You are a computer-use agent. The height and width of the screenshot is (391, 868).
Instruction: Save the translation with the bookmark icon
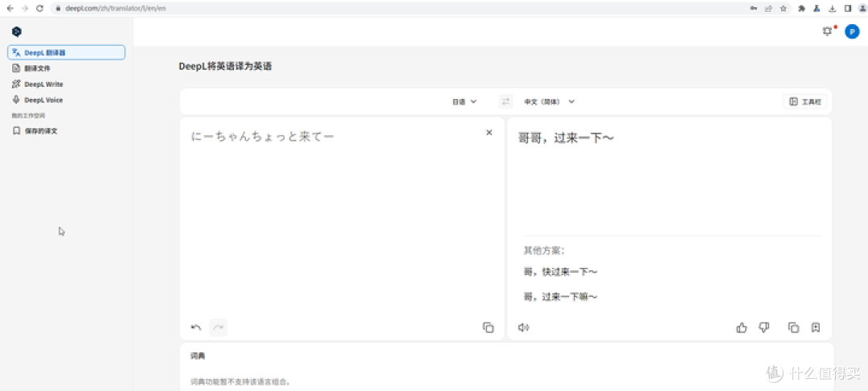(x=816, y=328)
